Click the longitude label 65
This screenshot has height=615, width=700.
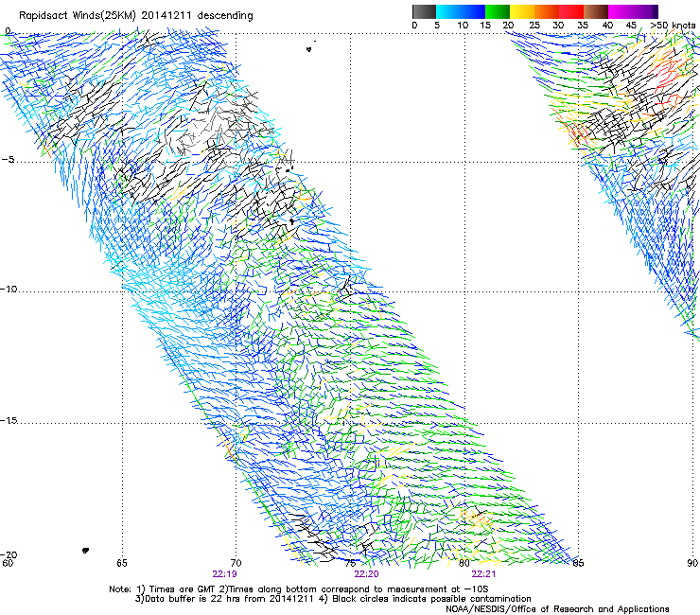pos(121,563)
